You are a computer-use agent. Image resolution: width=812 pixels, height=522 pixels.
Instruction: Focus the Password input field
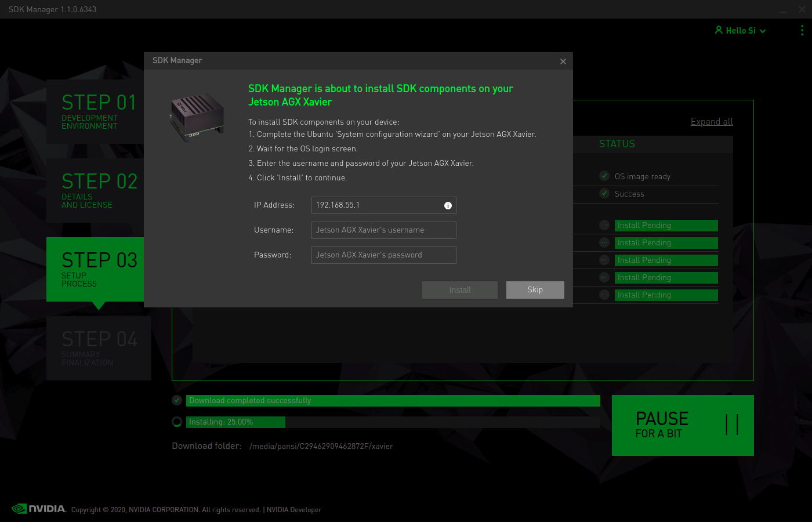pyautogui.click(x=384, y=255)
